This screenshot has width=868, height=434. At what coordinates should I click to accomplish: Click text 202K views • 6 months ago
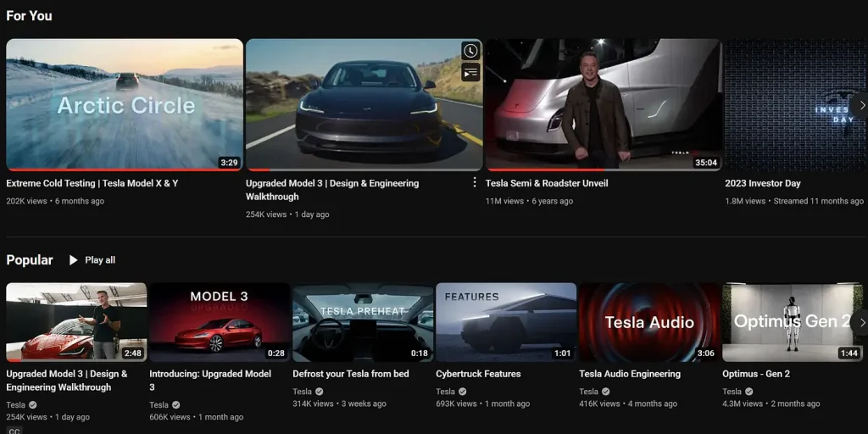point(55,201)
